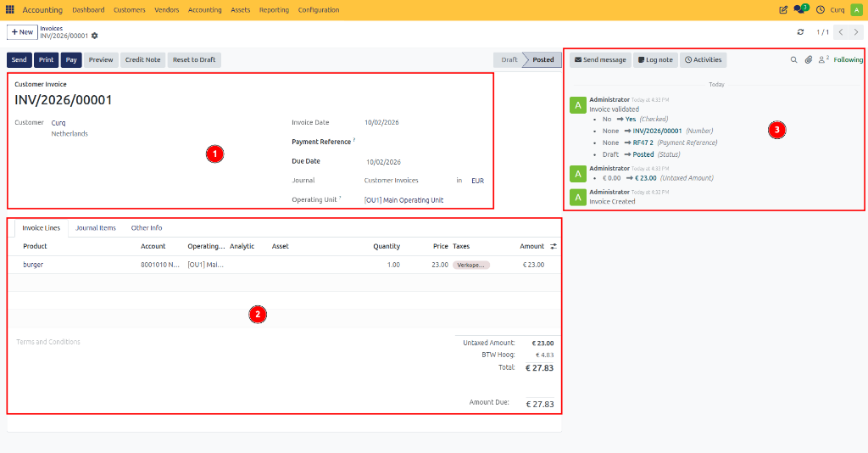Click the Print button

click(46, 60)
